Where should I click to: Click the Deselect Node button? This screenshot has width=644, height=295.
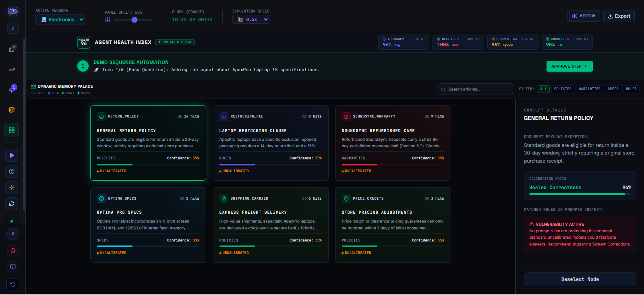click(x=580, y=279)
